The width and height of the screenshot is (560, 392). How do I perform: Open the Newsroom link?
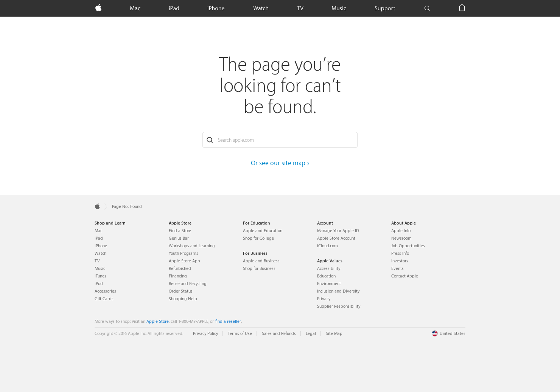[401, 238]
